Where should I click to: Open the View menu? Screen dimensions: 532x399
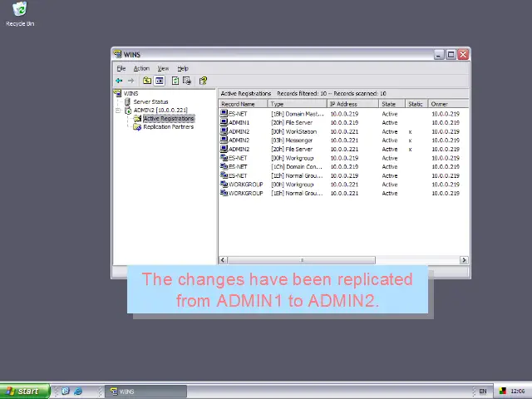163,68
